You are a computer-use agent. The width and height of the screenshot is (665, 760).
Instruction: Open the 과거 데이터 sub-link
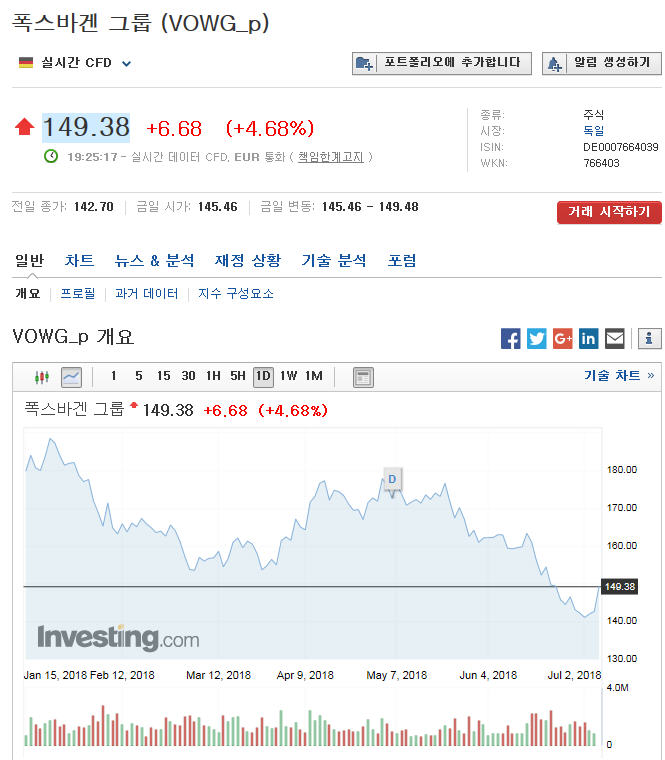(x=146, y=294)
